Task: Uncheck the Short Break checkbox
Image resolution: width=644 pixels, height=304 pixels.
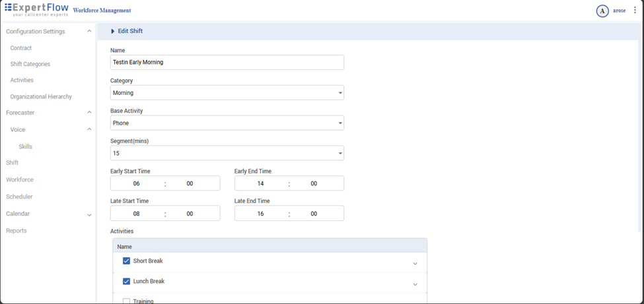Action: (x=126, y=261)
